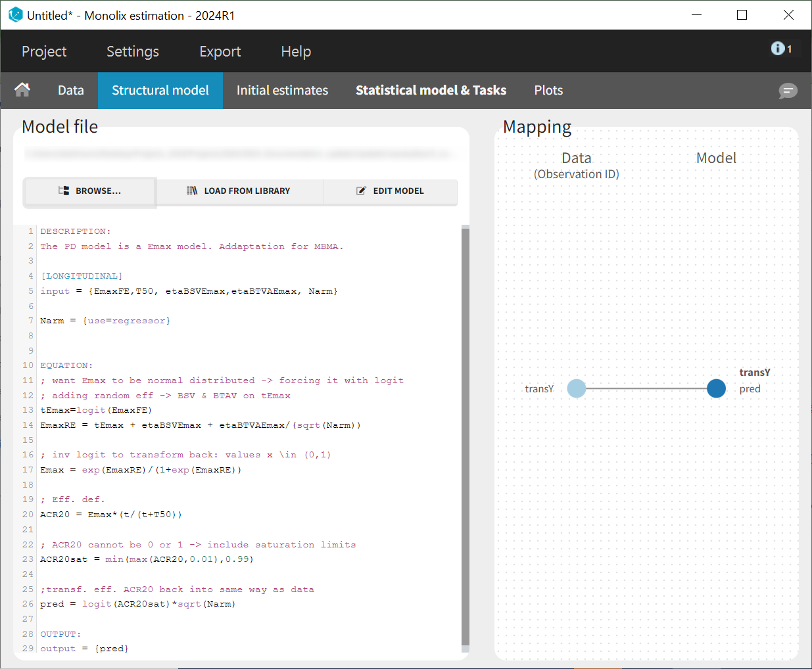Open the Project menu
Viewport: 812px width, 669px height.
[44, 51]
